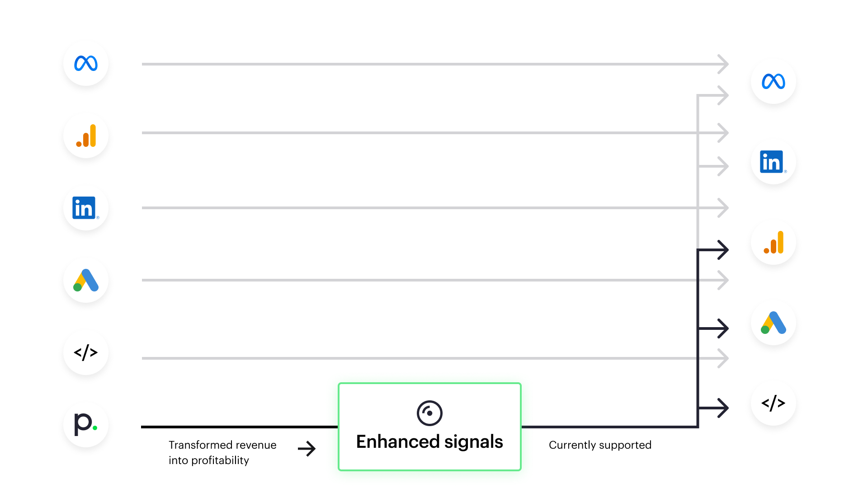
Task: Click the Meta logo in the right column
Action: [774, 81]
